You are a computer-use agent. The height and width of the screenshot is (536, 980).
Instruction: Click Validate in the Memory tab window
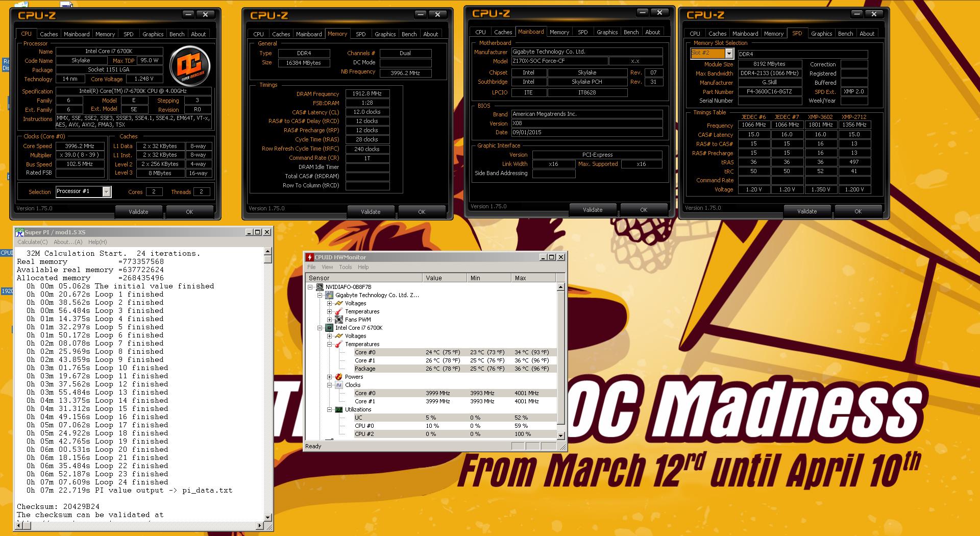(371, 212)
